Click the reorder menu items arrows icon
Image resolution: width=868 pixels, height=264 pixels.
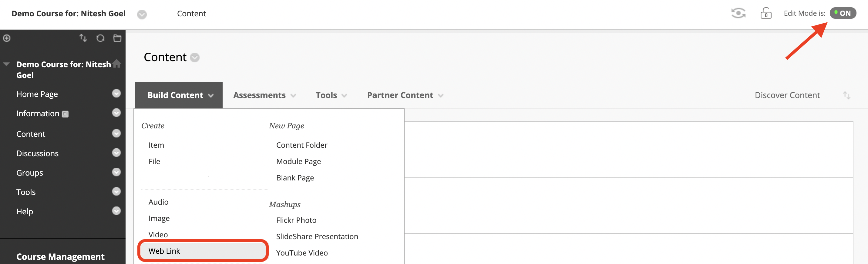83,38
